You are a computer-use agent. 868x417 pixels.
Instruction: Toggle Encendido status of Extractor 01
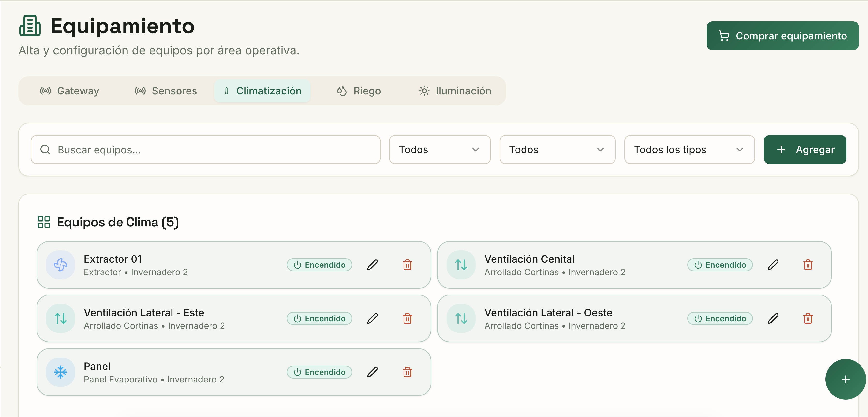[319, 265]
